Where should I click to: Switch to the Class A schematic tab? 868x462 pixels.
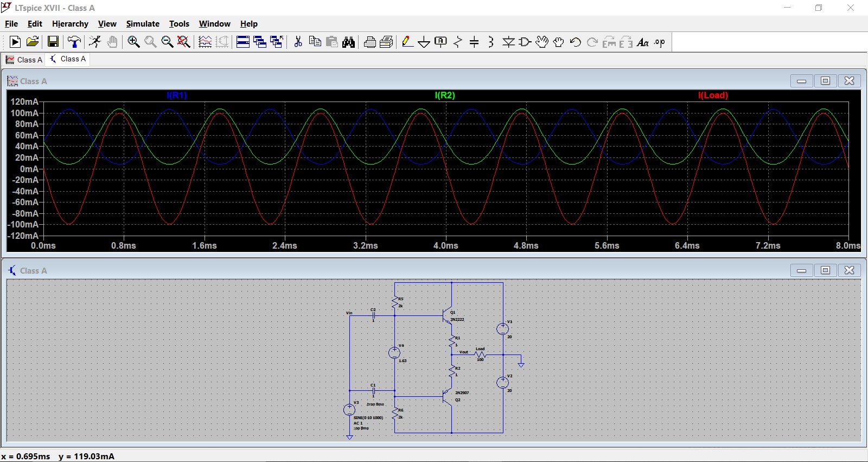(x=68, y=59)
